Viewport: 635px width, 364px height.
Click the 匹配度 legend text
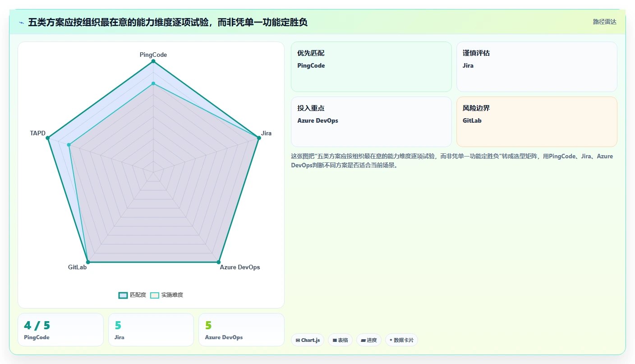point(138,295)
